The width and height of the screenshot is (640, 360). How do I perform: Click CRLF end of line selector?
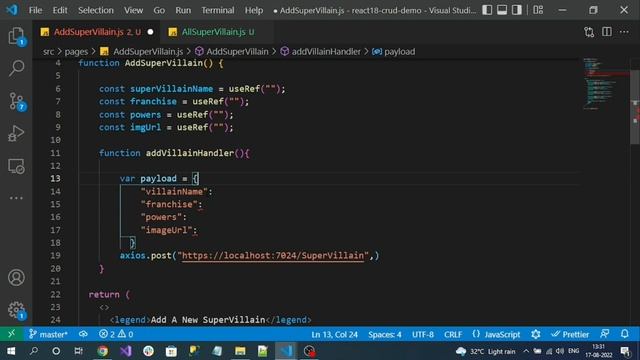click(x=453, y=334)
